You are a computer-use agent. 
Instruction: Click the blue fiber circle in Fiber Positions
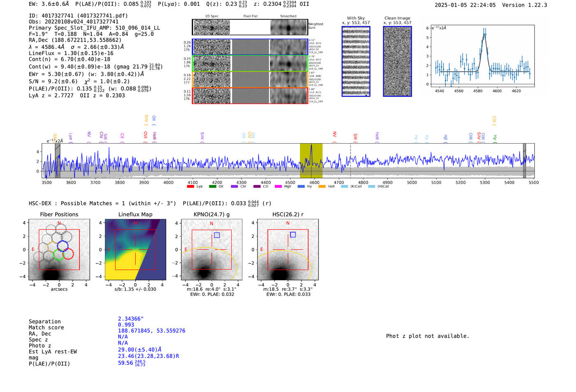(x=63, y=246)
